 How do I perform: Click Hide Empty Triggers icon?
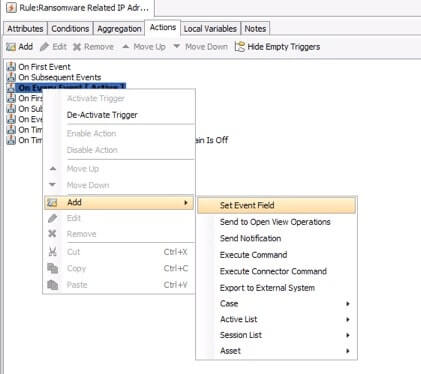pyautogui.click(x=240, y=47)
